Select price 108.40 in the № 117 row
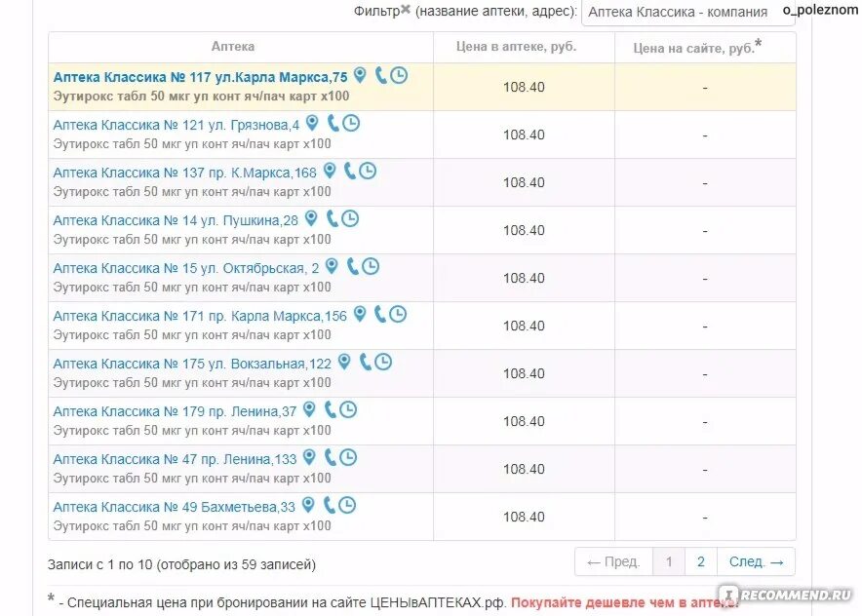Viewport: 862px width, 616px height. 524,87
